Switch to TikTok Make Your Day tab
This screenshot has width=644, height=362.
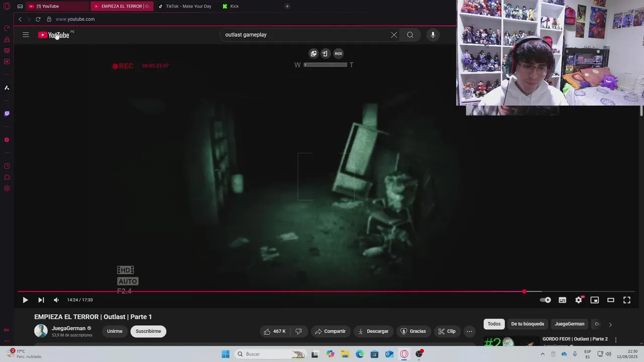point(185,6)
